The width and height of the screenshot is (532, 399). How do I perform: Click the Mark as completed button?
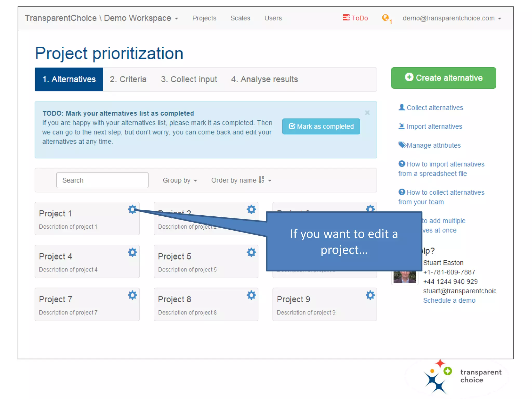point(321,127)
